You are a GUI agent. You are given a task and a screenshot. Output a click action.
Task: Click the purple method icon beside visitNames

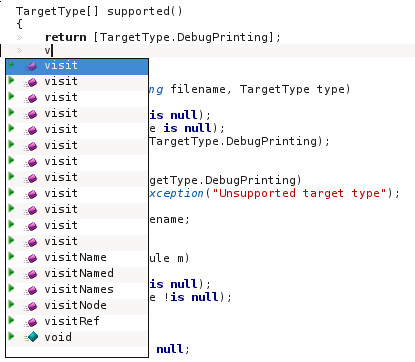31,290
